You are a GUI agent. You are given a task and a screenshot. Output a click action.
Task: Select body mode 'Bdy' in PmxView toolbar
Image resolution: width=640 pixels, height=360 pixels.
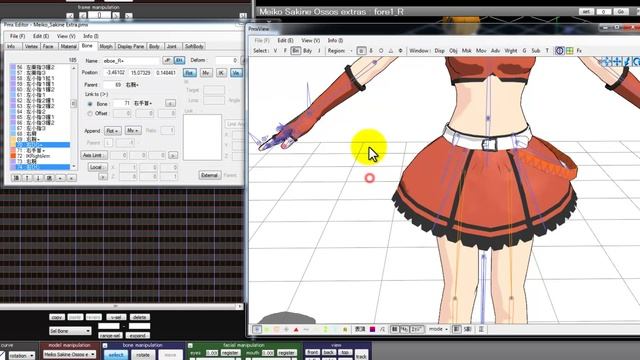[307, 51]
